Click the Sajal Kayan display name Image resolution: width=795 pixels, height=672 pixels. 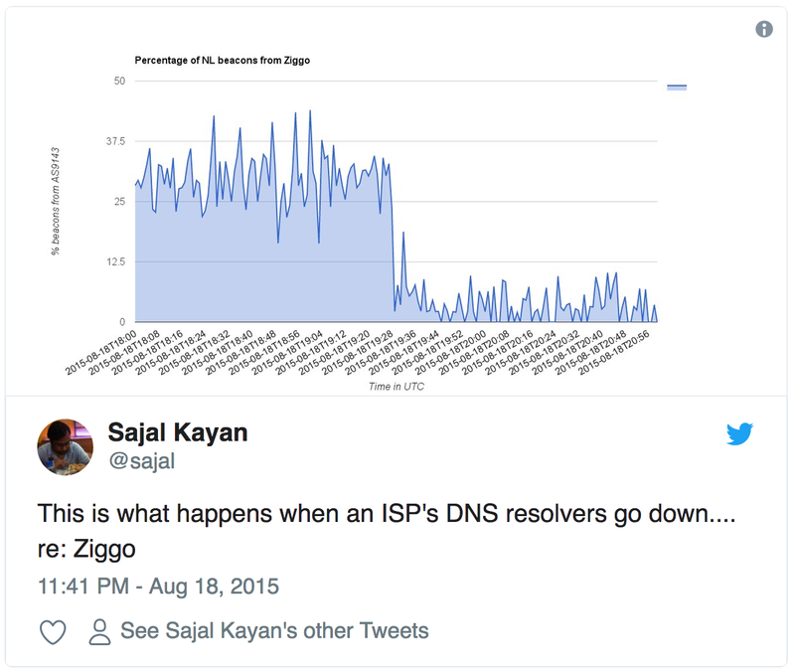177,432
